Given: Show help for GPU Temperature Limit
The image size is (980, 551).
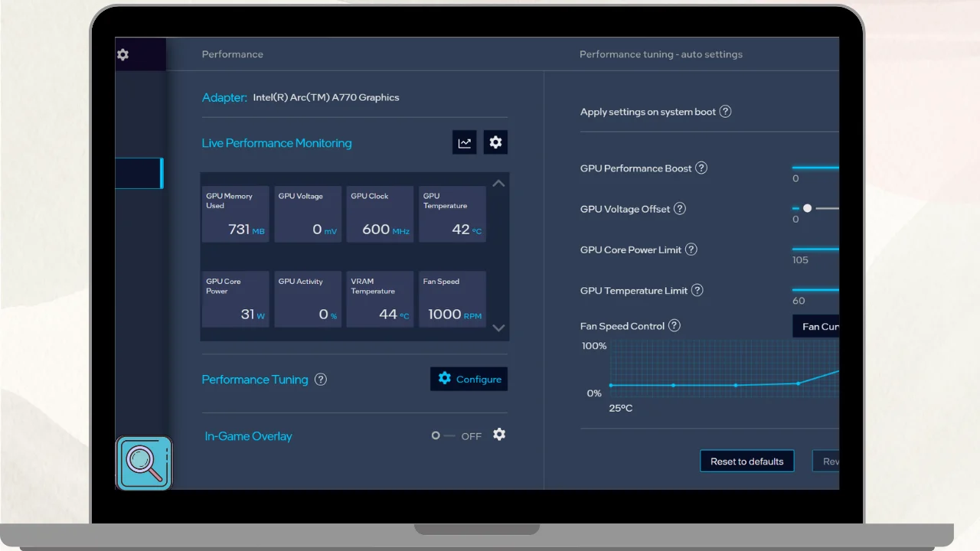Looking at the screenshot, I should pyautogui.click(x=697, y=290).
